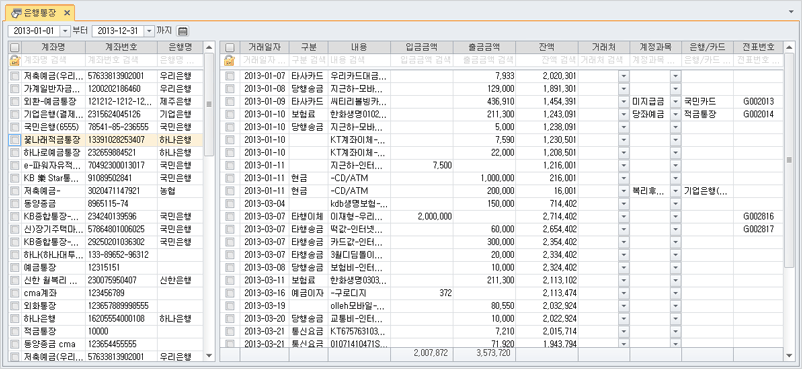Focus the 내용 검색 filter field
The width and height of the screenshot is (802, 369).
(359, 60)
